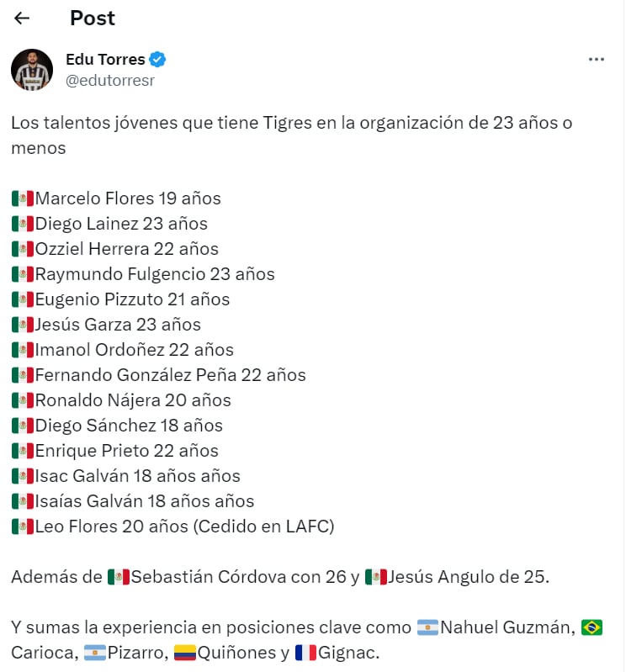Open the Edu Torres display name link
The width and height of the screenshot is (626, 672).
105,60
